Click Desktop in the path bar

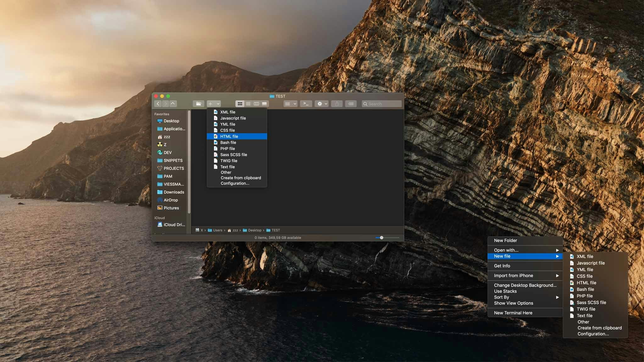pos(254,230)
